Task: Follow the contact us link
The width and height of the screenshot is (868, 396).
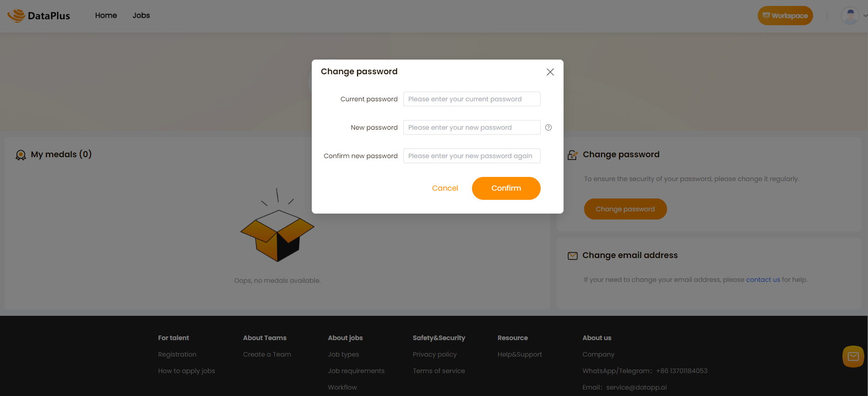Action: pyautogui.click(x=763, y=280)
